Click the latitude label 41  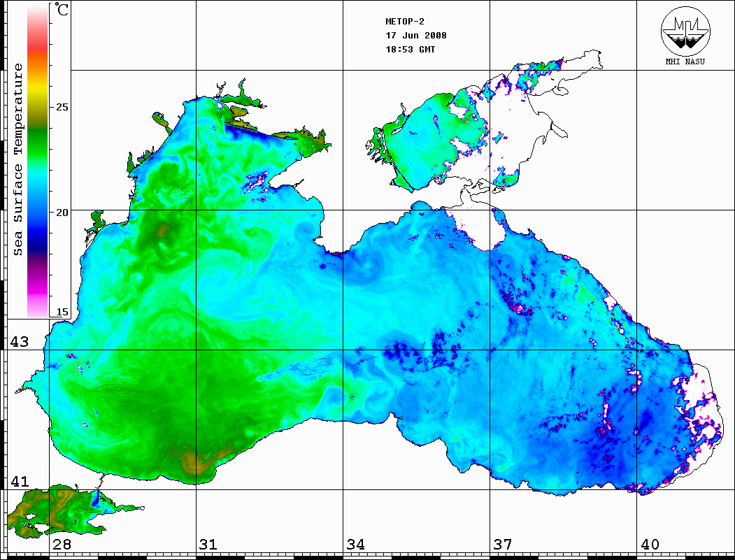coord(20,482)
